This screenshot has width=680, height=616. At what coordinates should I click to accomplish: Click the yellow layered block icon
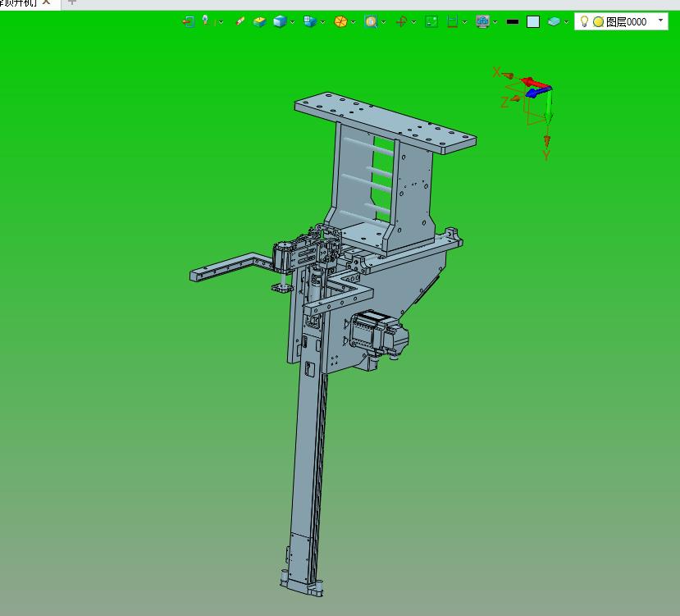(x=259, y=21)
